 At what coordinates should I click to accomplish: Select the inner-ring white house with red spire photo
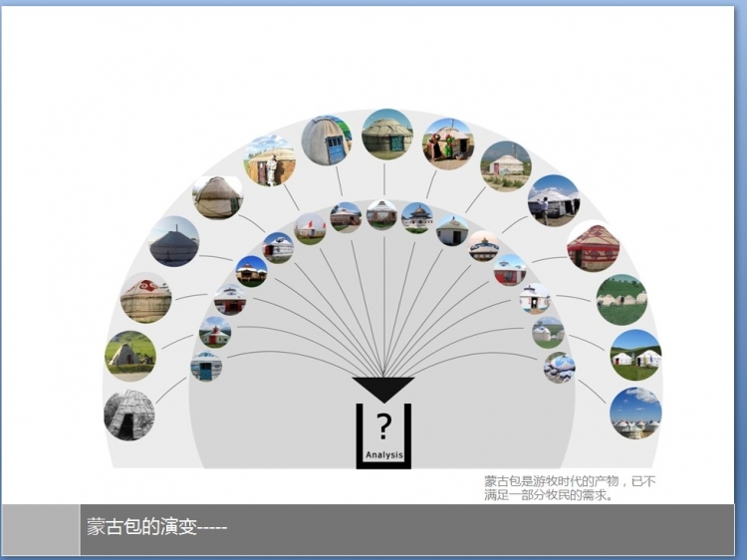215,332
